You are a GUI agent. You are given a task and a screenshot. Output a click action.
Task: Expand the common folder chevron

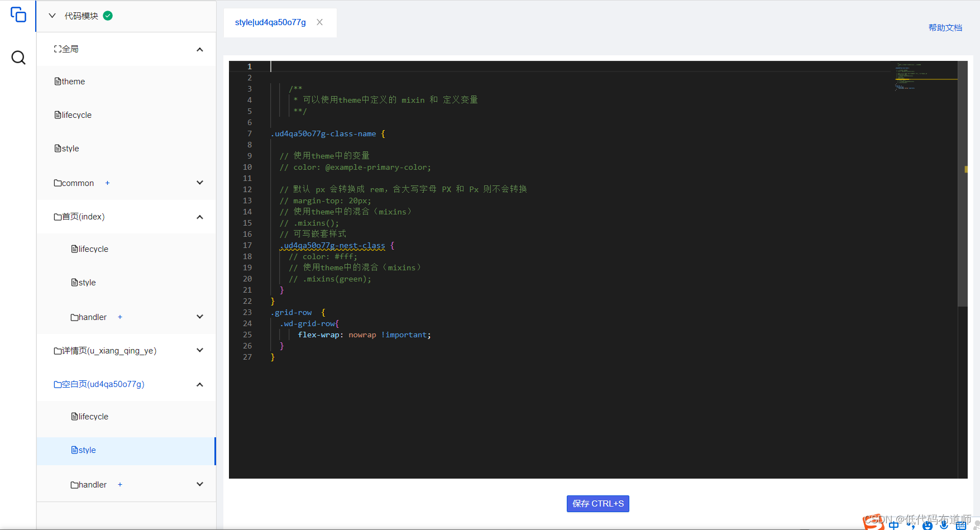200,183
